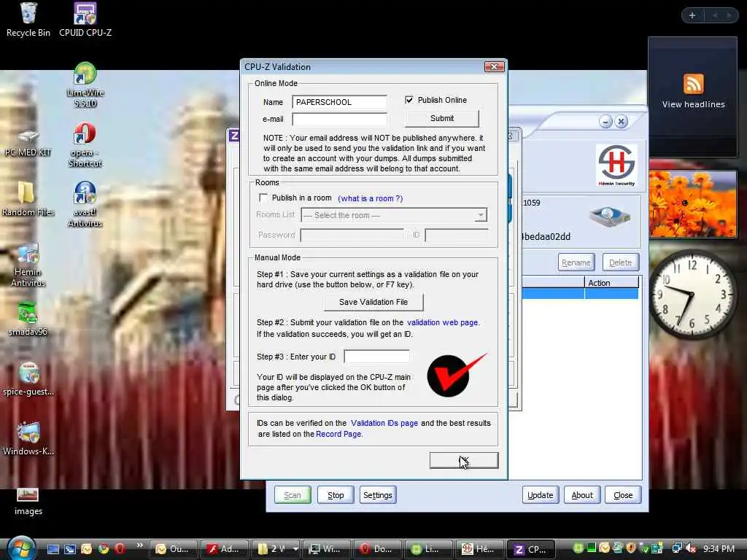Image resolution: width=747 pixels, height=560 pixels.
Task: Click the Enter your ID field
Action: pos(376,356)
